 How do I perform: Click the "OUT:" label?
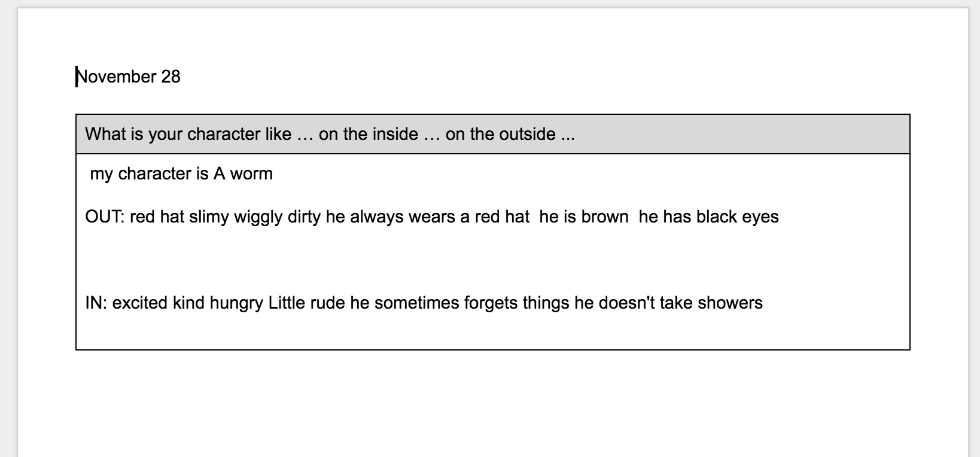pos(105,217)
